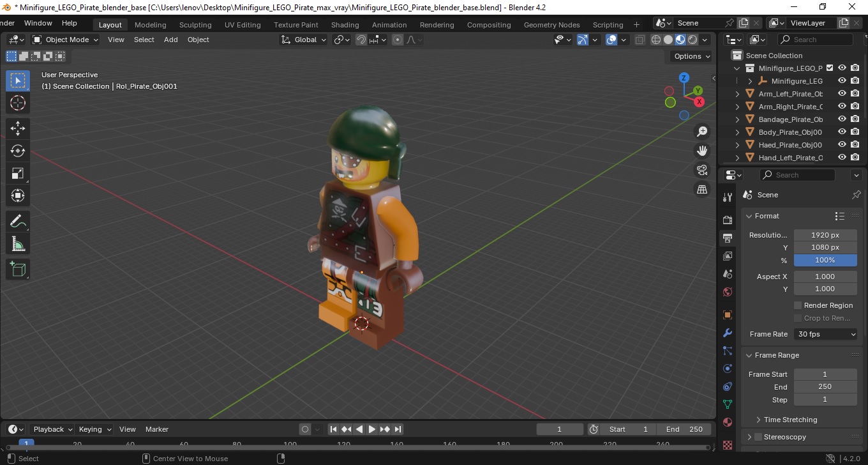Viewport: 868px width, 465px height.
Task: Open the viewport Add menu
Action: click(x=170, y=40)
